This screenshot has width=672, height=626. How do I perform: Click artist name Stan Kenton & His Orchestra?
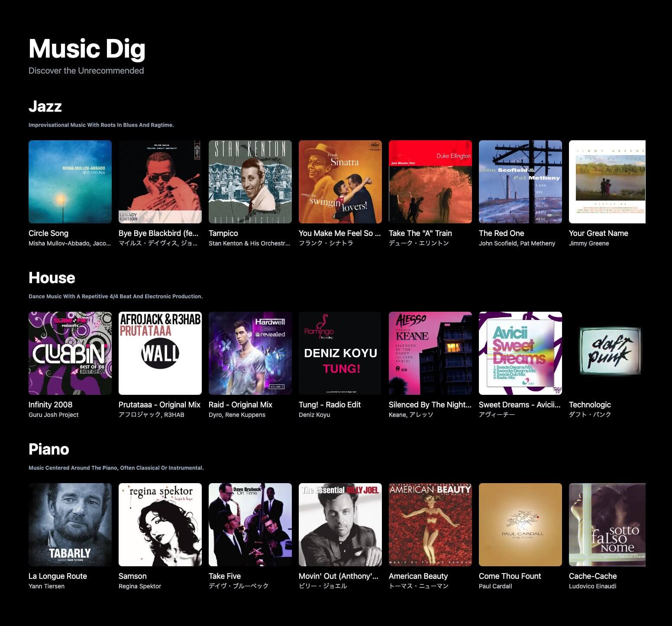(249, 243)
